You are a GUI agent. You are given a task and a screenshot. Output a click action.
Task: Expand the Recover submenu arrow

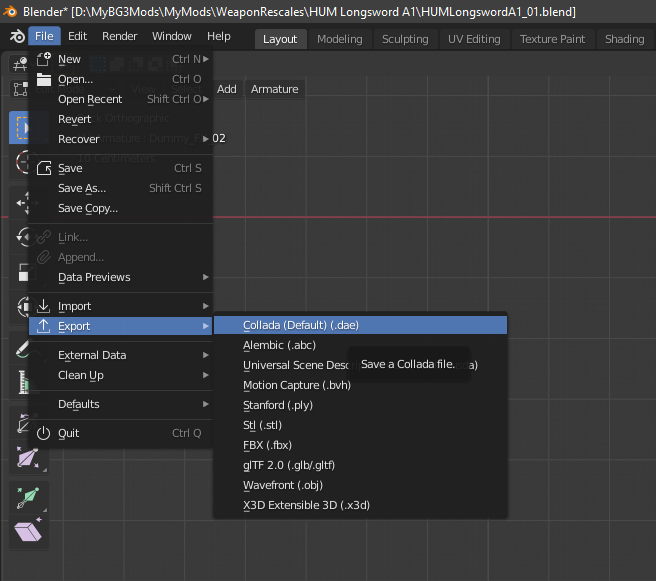tap(206, 138)
